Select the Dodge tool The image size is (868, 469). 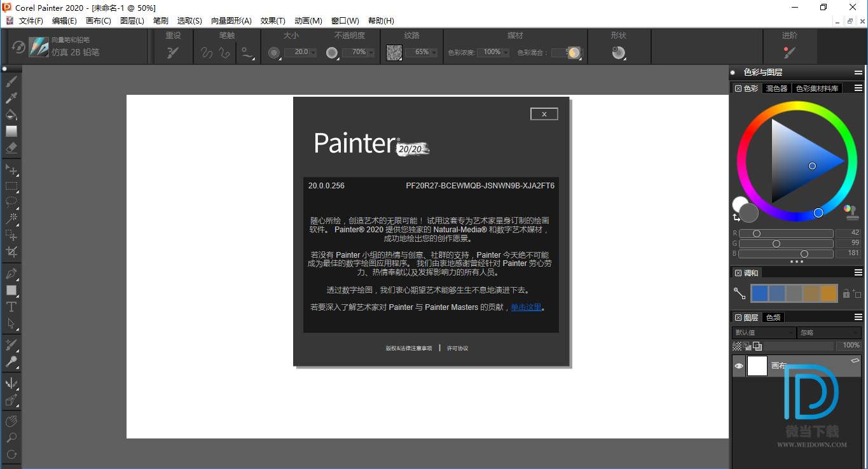coord(11,361)
